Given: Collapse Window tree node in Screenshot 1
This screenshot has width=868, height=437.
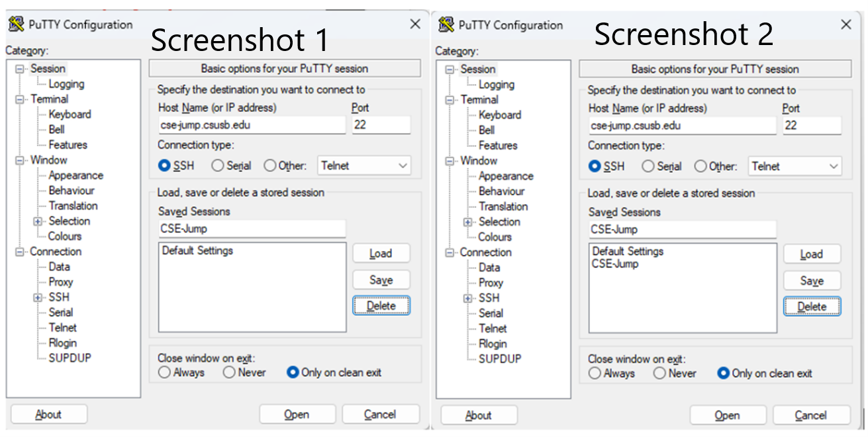Looking at the screenshot, I should 19,160.
